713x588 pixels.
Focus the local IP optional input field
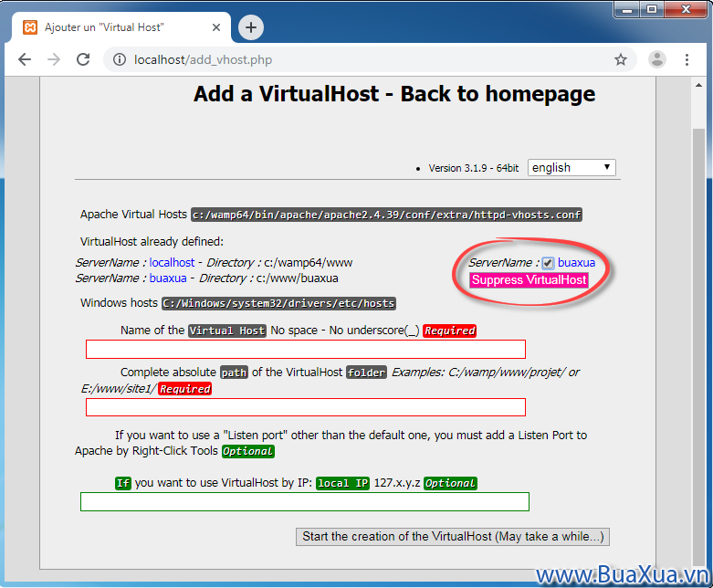pyautogui.click(x=305, y=501)
